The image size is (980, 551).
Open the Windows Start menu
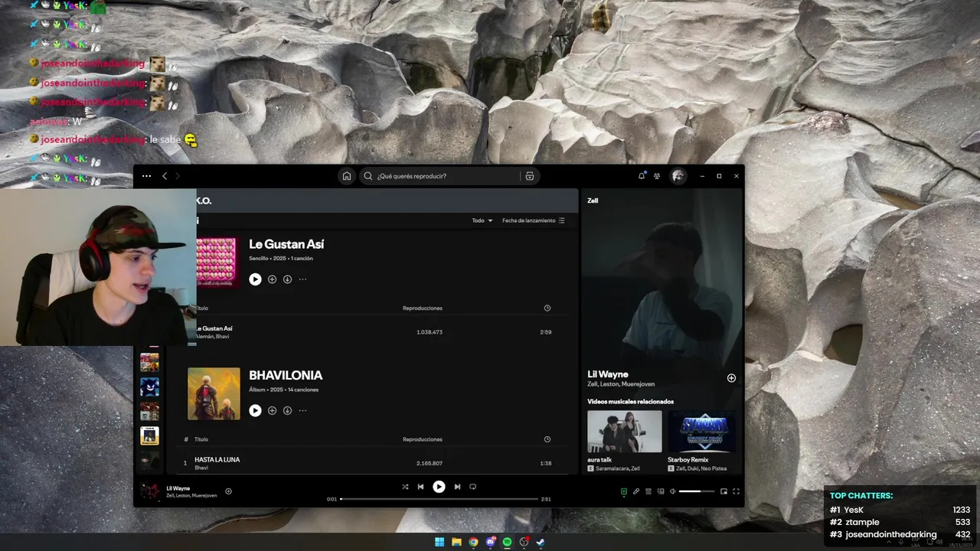pyautogui.click(x=439, y=542)
